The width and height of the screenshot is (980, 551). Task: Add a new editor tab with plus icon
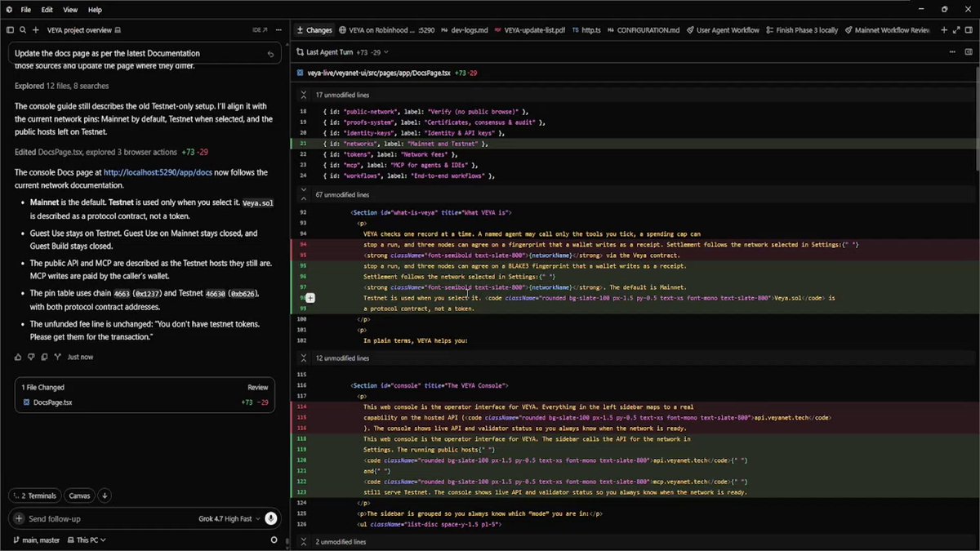[x=944, y=30]
